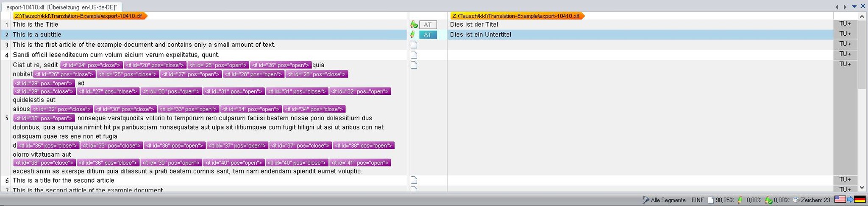Viewport: 868px width, 206px height.
Task: Click the vertical scrollbar down arrow
Action: point(862,187)
